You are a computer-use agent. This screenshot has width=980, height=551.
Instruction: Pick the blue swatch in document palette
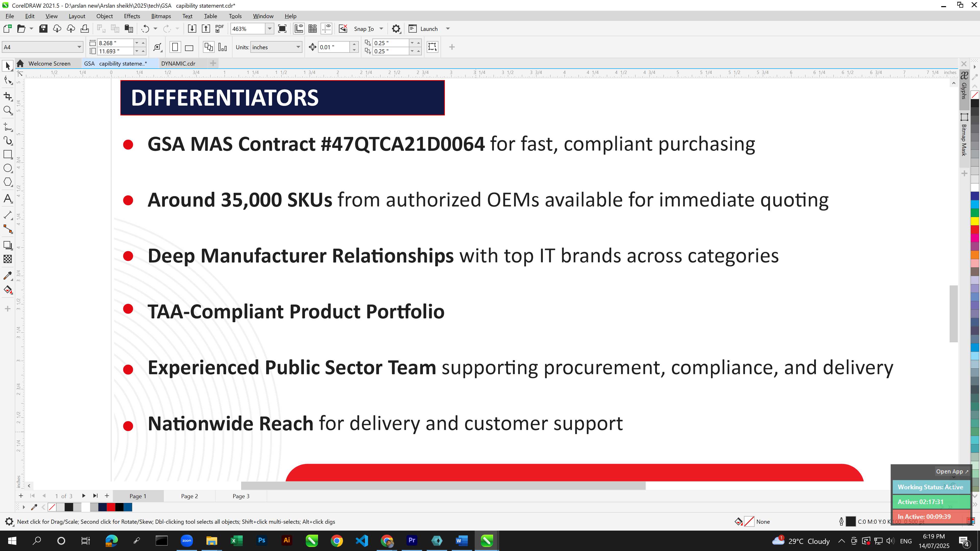128,507
